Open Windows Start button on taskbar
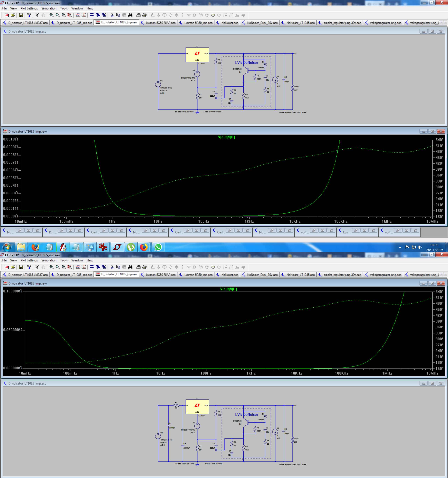This screenshot has width=448, height=478. pos(7,247)
